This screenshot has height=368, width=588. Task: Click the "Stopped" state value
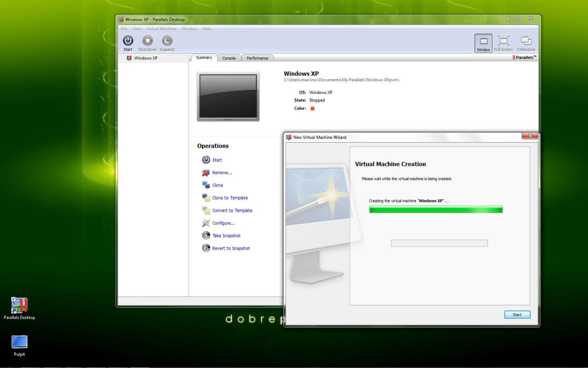317,100
